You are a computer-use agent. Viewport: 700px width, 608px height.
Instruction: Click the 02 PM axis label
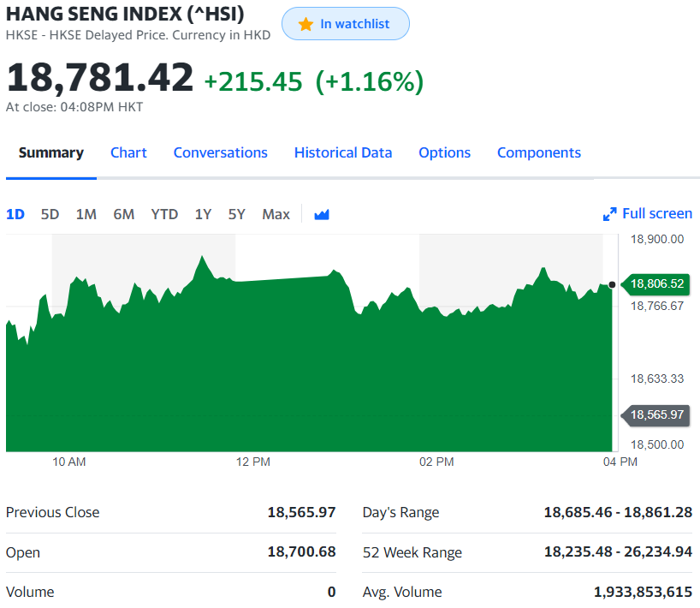pos(436,462)
